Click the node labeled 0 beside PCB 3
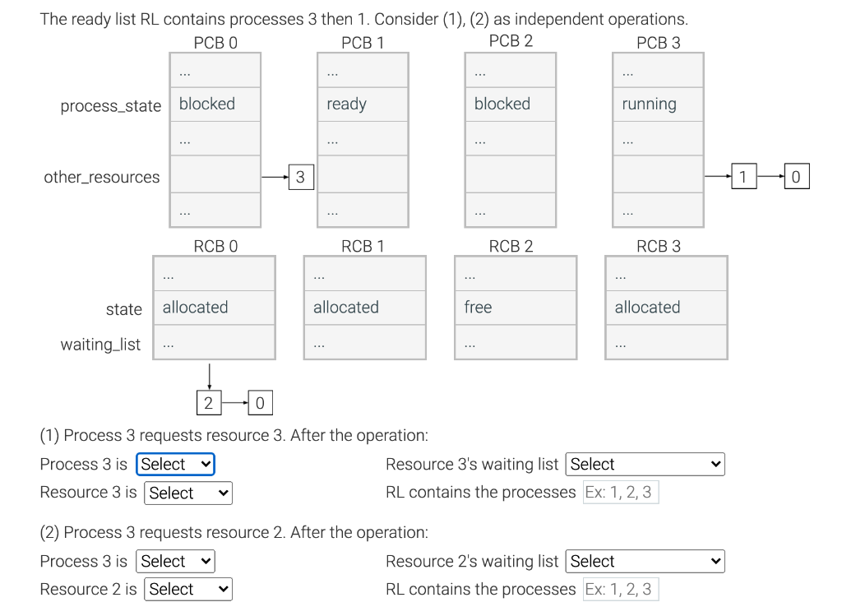842x616 pixels. (796, 175)
